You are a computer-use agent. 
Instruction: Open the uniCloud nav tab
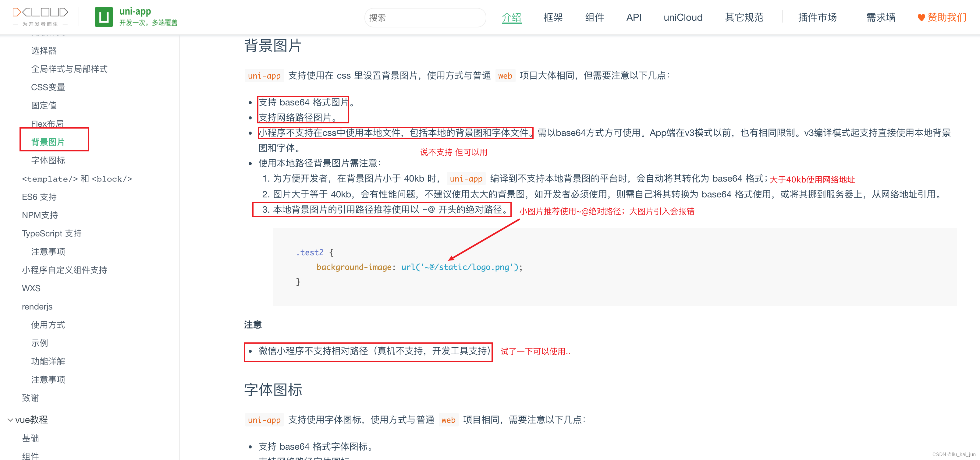point(683,17)
